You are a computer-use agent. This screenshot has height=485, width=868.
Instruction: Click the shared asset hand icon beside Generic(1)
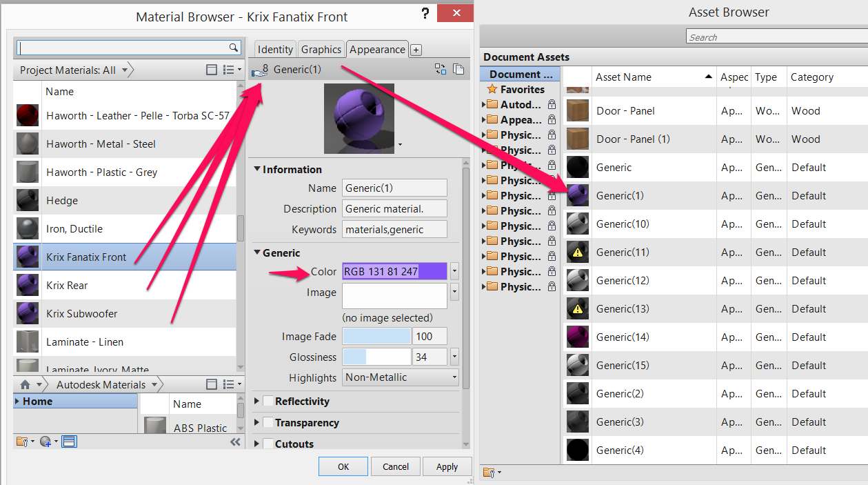258,71
